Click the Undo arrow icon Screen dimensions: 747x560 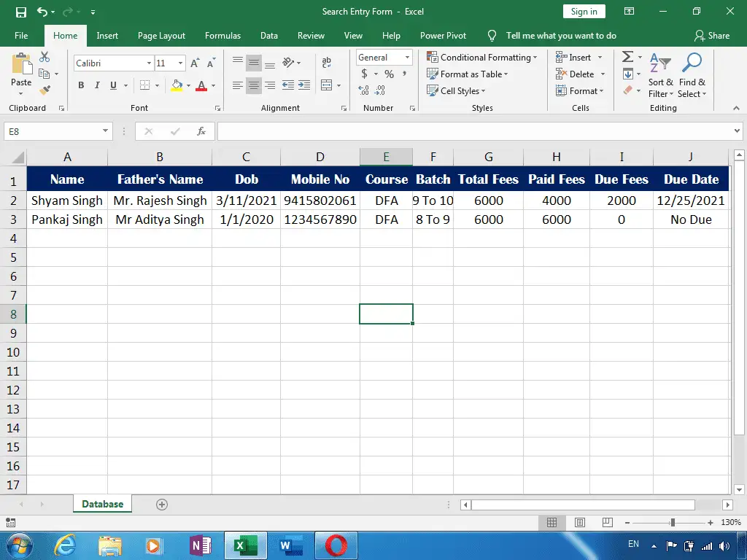point(42,12)
